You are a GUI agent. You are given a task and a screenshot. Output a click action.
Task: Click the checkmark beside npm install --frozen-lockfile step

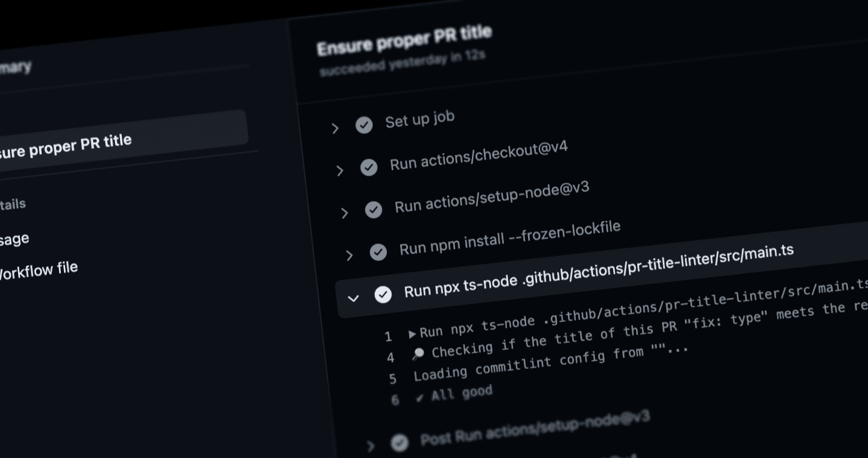[x=379, y=253]
